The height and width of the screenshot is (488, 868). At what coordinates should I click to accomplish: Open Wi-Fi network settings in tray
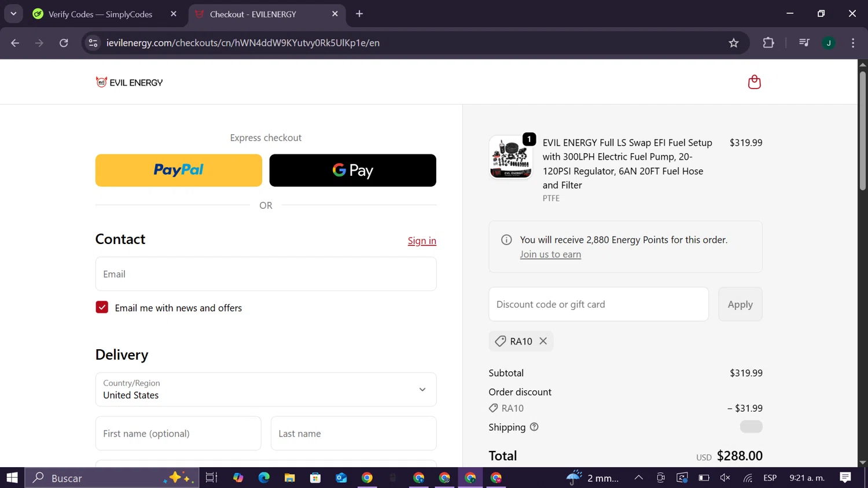point(748,478)
